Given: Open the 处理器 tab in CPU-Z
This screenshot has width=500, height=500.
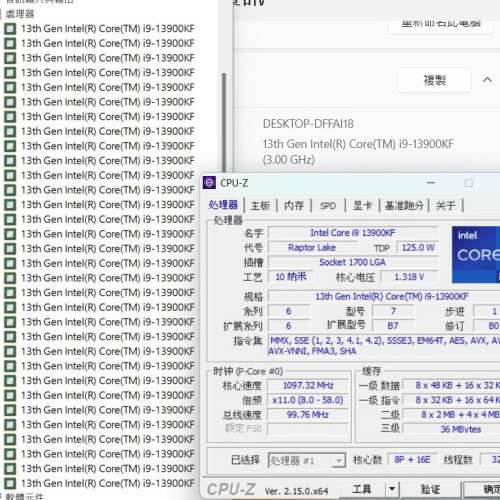Looking at the screenshot, I should click(x=223, y=205).
